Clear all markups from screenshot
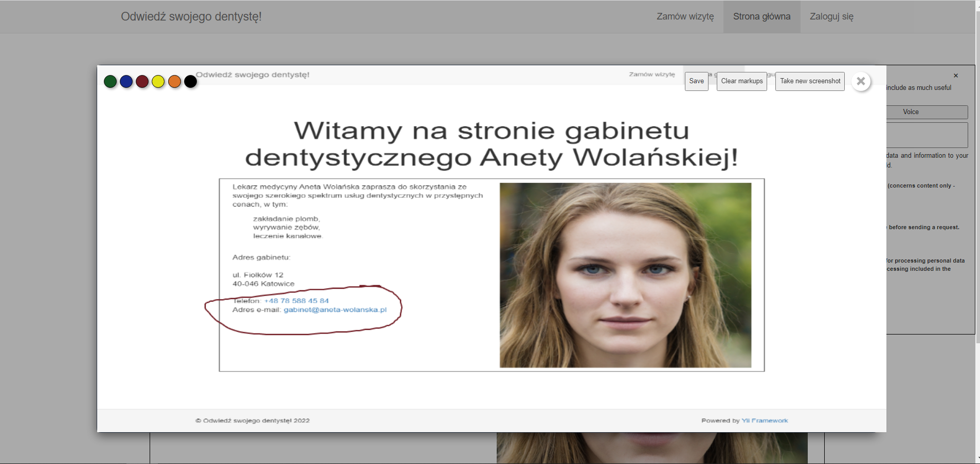 741,81
